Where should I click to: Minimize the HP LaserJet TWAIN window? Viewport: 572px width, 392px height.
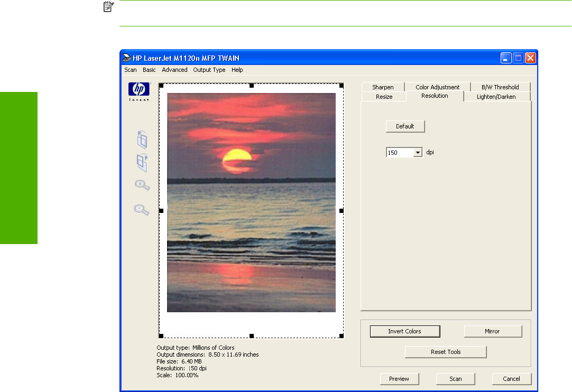pyautogui.click(x=505, y=58)
